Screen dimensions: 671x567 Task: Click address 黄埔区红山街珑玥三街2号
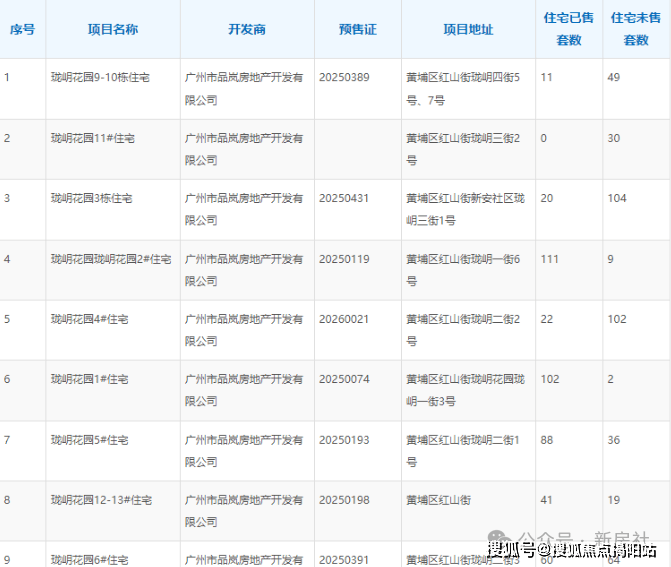[463, 149]
